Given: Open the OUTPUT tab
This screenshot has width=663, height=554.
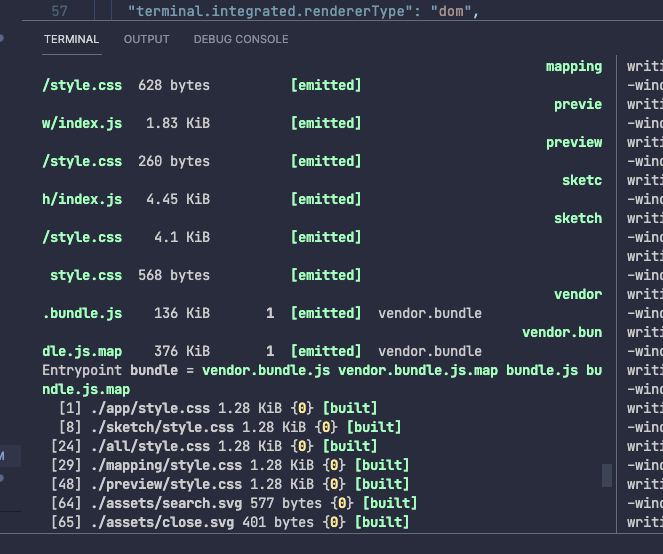Looking at the screenshot, I should (146, 39).
